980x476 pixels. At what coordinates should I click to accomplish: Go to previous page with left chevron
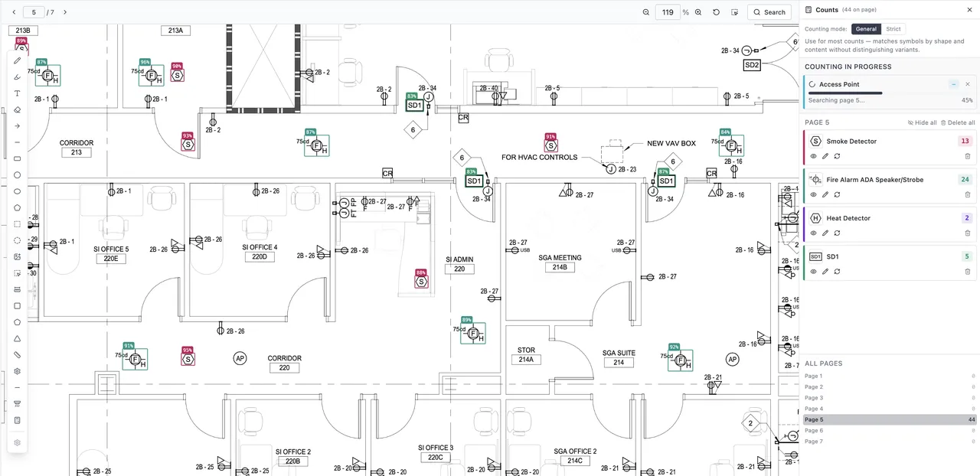tap(14, 12)
